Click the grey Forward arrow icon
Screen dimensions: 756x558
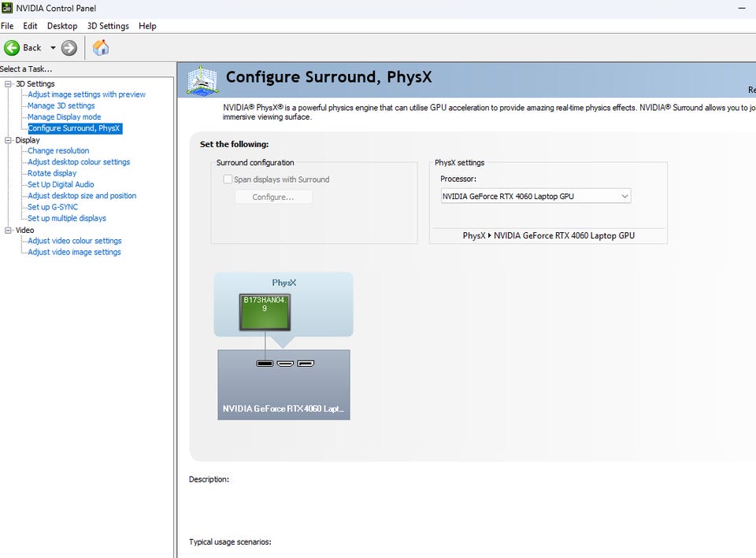pos(69,48)
